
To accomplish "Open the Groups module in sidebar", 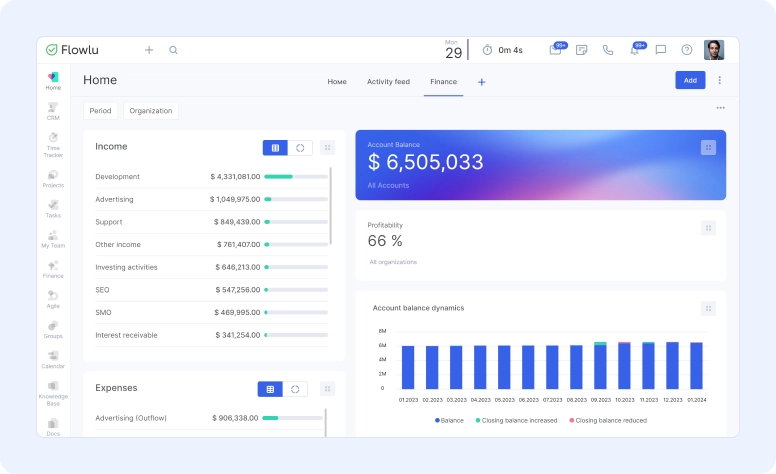I will coord(53,330).
